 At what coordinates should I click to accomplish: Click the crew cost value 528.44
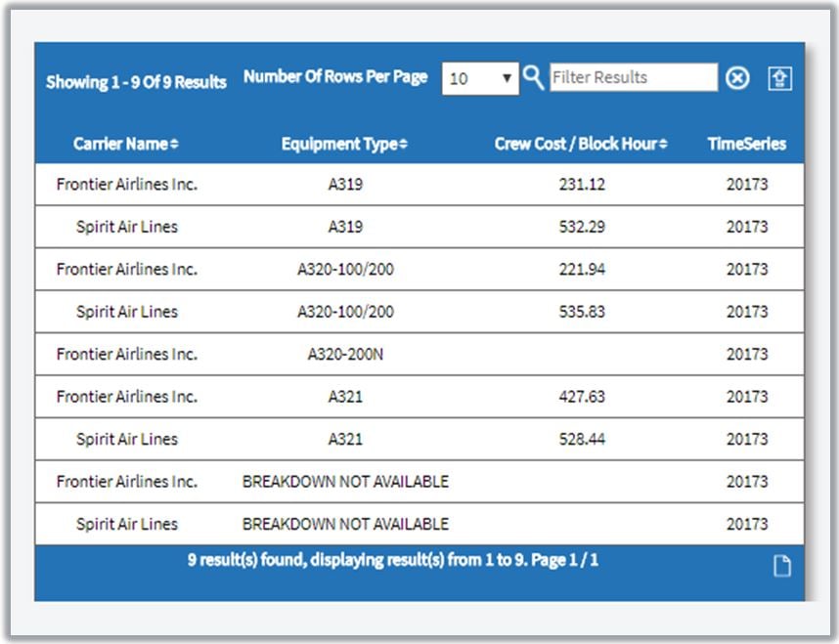581,439
